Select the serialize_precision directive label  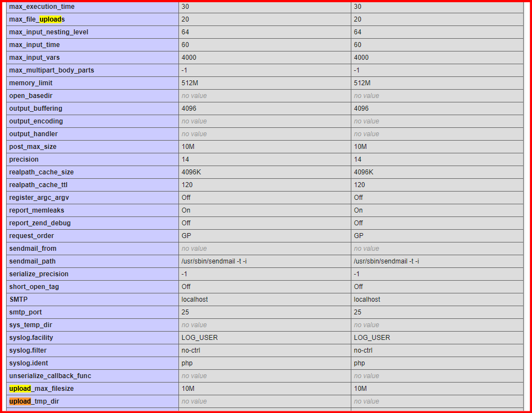(x=39, y=274)
